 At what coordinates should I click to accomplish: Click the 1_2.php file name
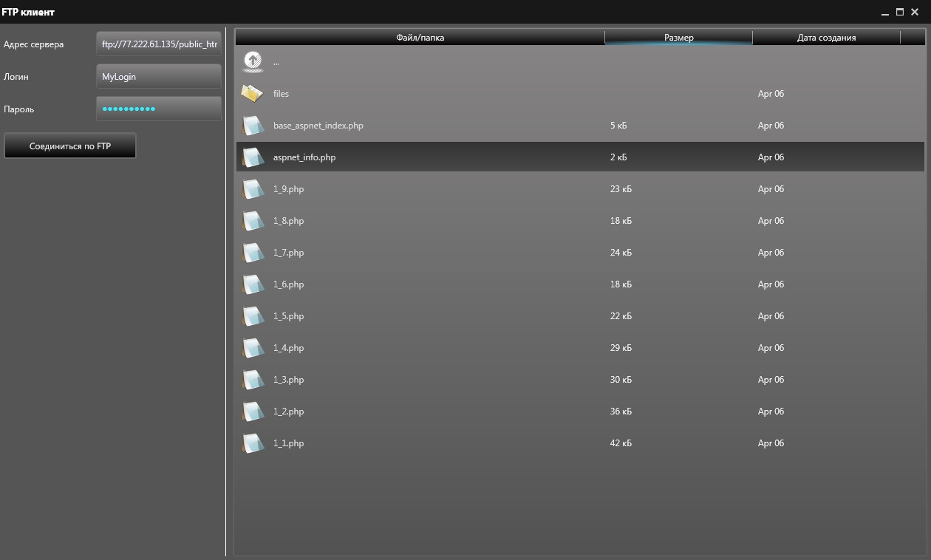click(x=288, y=412)
